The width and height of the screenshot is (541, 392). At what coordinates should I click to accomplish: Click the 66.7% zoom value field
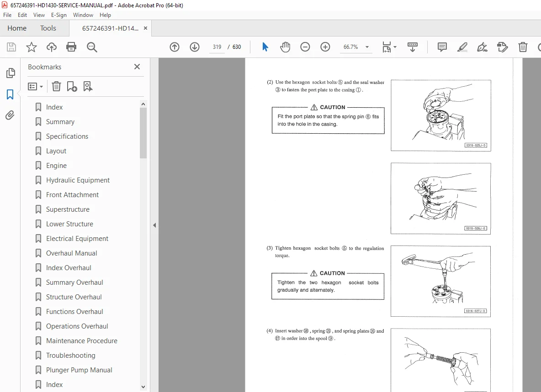point(350,47)
